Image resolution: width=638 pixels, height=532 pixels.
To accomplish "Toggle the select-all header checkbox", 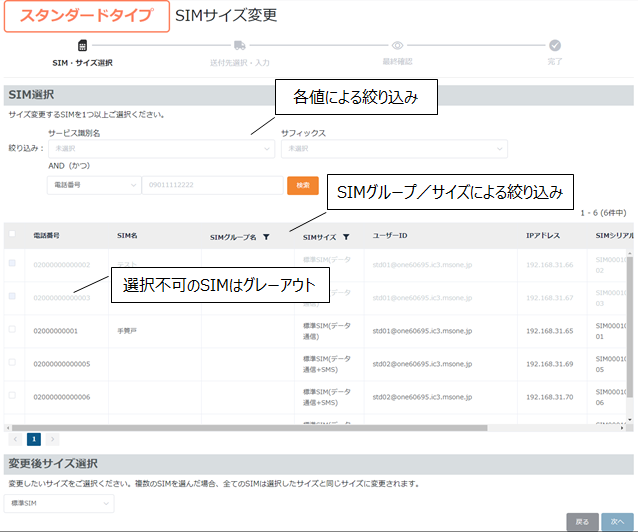I will [x=12, y=234].
